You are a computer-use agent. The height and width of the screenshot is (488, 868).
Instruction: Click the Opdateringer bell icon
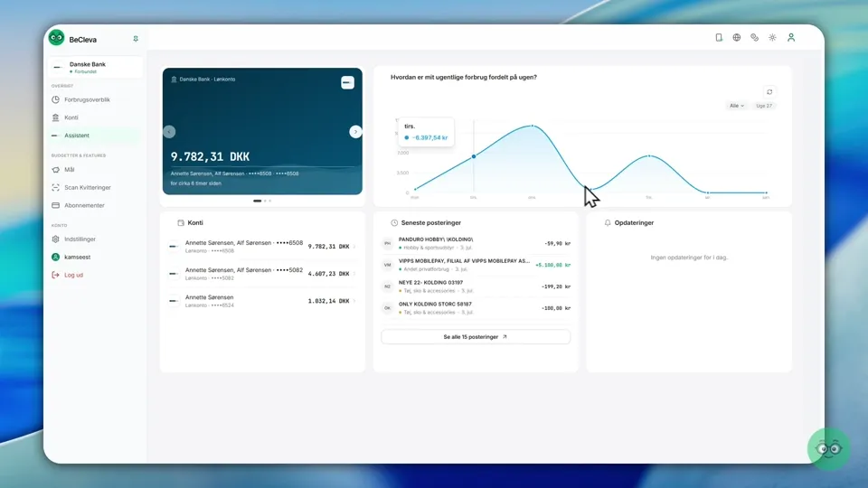(608, 223)
